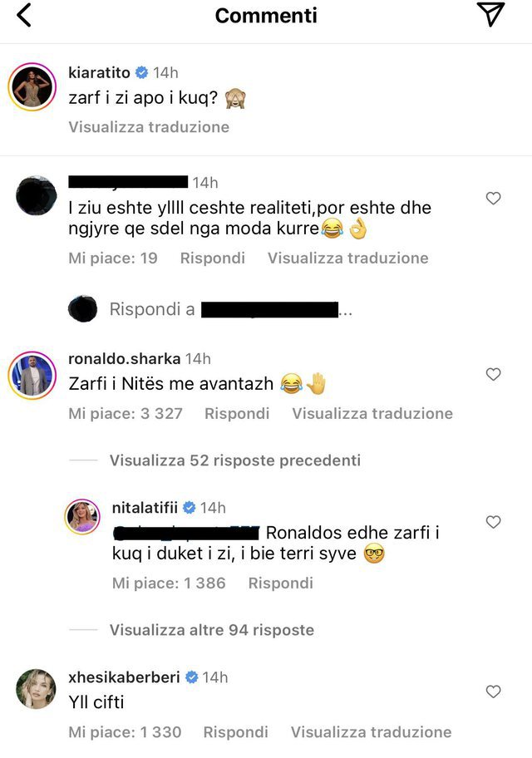Open nitalatifii's profile avatar
Screen dimensions: 532x758
(82, 516)
